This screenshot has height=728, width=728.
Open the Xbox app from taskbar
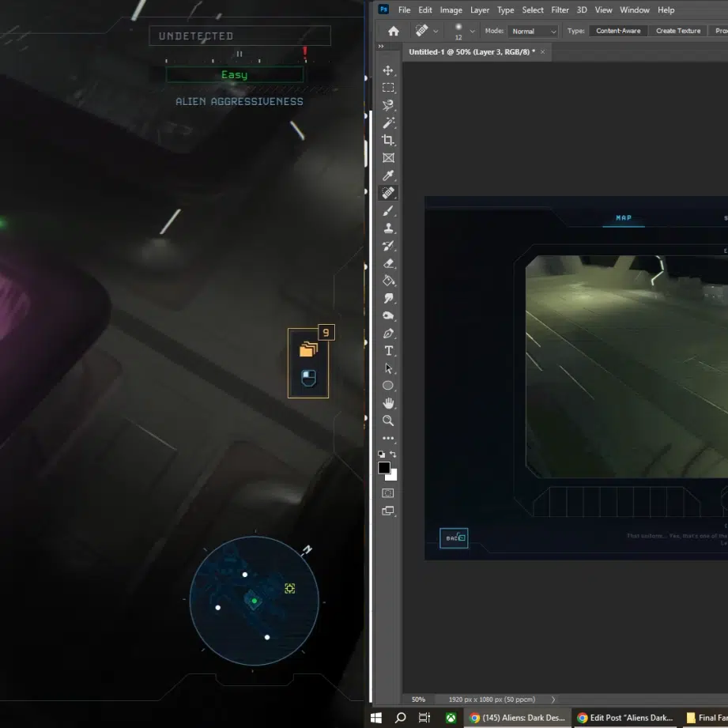451,718
